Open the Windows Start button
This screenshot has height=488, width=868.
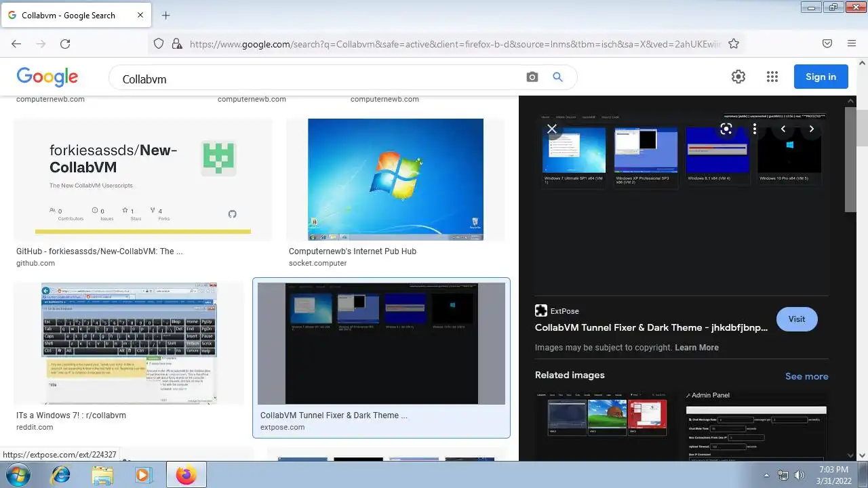point(18,475)
